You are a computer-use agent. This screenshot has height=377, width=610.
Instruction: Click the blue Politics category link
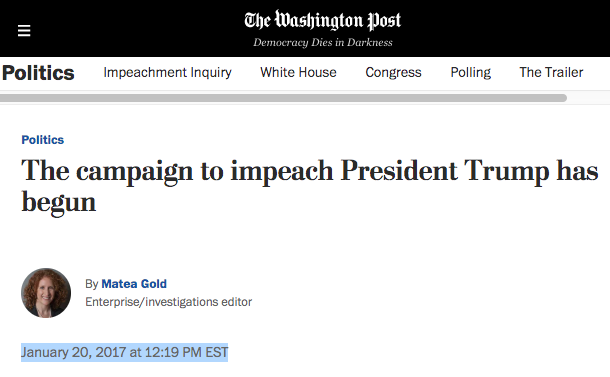pos(43,140)
